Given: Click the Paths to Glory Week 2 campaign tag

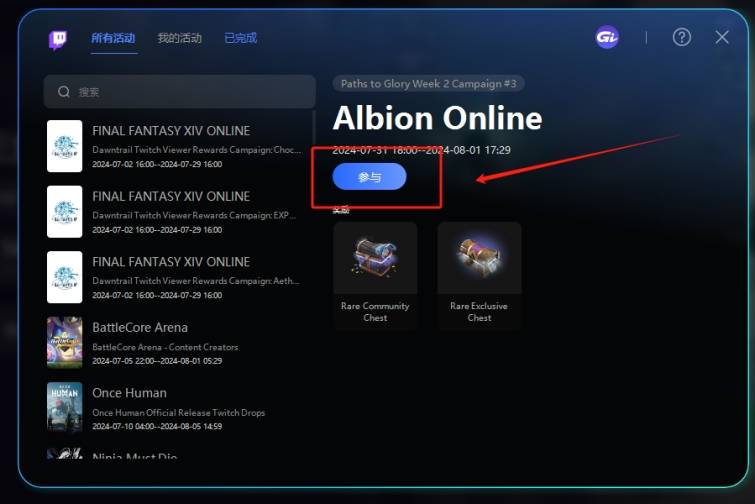Looking at the screenshot, I should 429,83.
